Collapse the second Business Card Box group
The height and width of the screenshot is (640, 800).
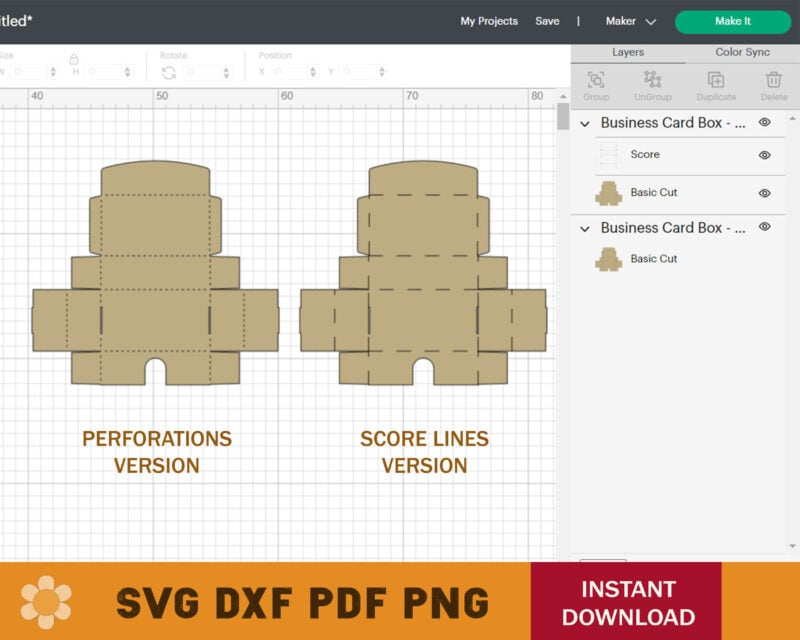[585, 227]
